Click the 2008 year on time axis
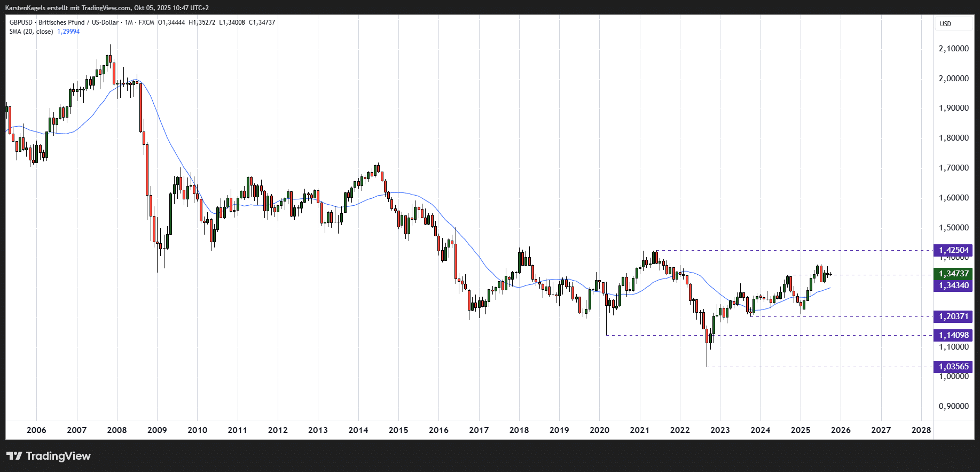This screenshot has height=472, width=980. coord(117,430)
